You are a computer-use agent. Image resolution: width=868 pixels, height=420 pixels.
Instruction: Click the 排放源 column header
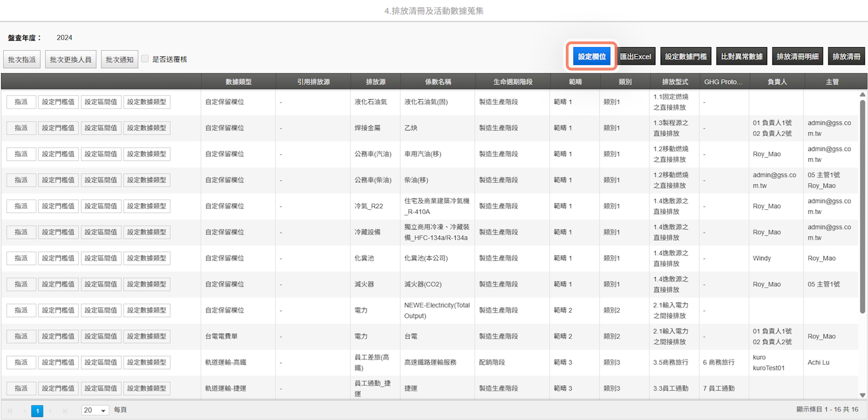(x=375, y=82)
